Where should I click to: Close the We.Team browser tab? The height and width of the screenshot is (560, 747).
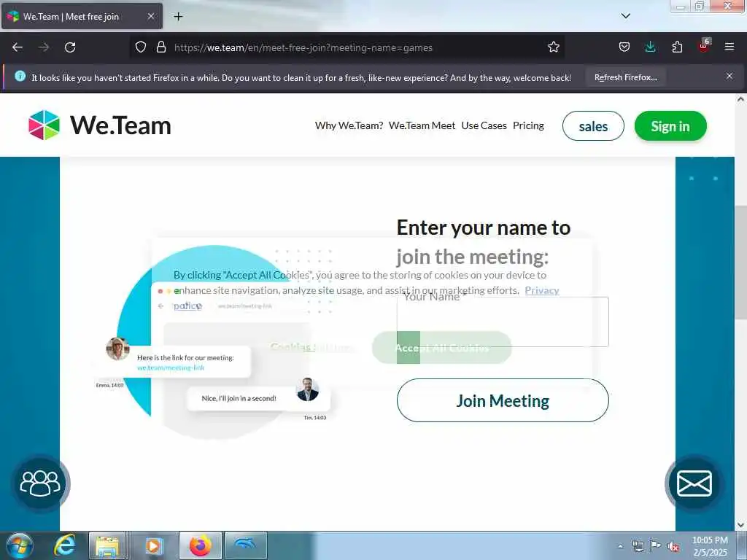pyautogui.click(x=150, y=16)
